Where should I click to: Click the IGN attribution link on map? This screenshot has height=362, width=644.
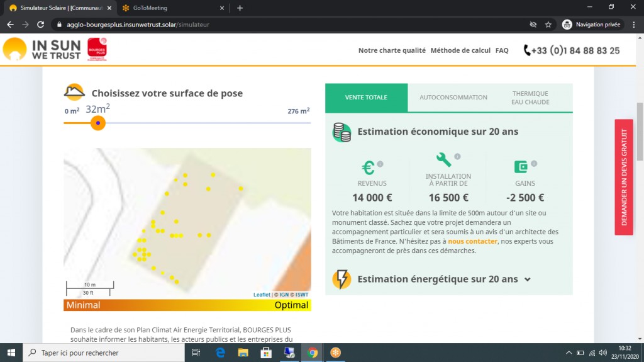(284, 295)
